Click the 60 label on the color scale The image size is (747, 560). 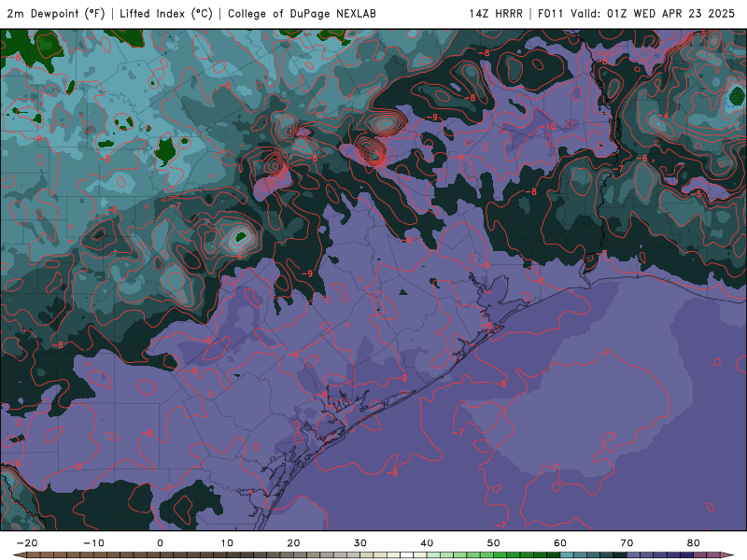560,543
